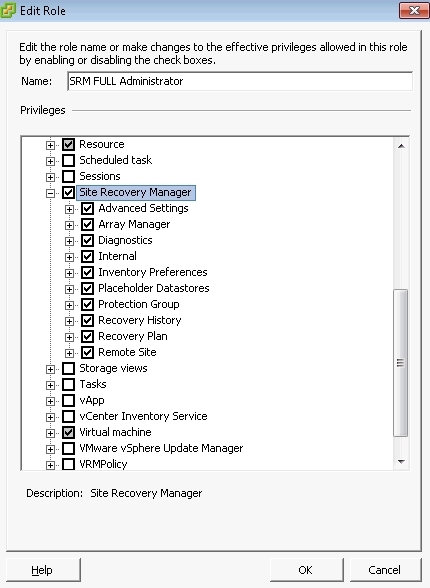
Task: Enable the VRMPolicy checkbox
Action: (x=68, y=464)
